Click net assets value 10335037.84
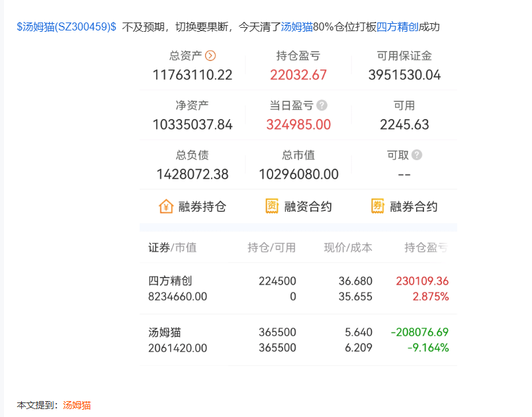Image resolution: width=532 pixels, height=417 pixels. tap(193, 124)
